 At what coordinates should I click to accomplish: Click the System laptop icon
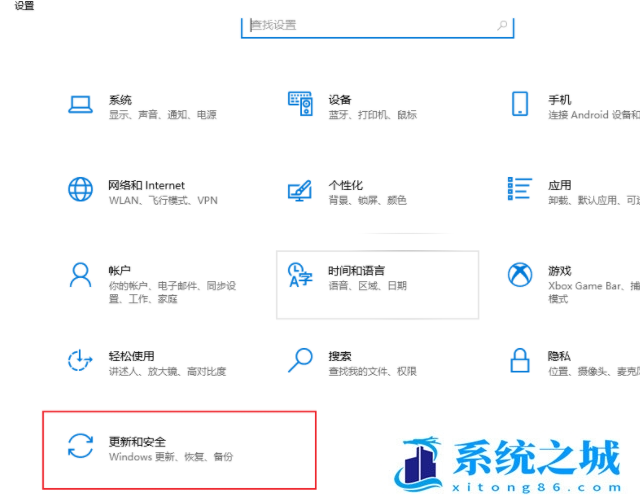point(80,104)
